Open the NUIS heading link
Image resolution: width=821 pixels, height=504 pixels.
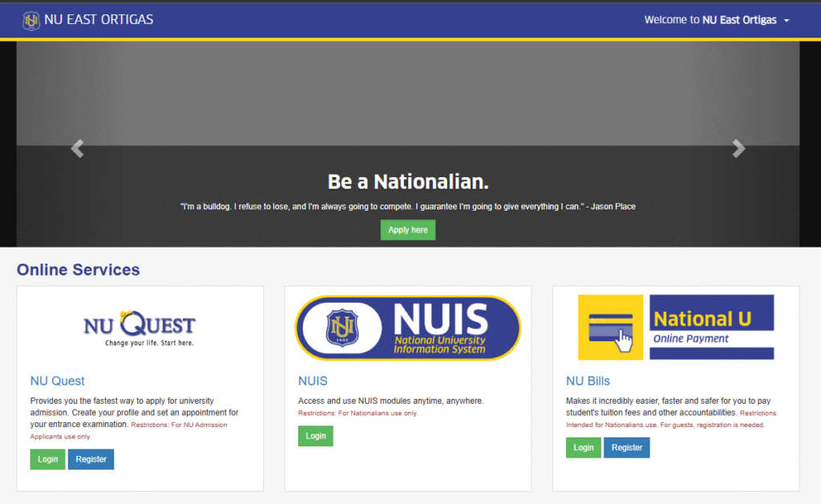click(313, 381)
